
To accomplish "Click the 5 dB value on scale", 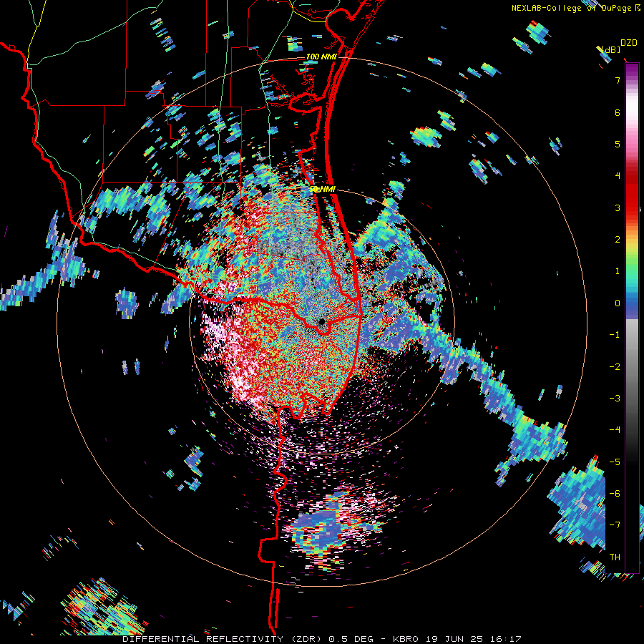I will [x=618, y=144].
